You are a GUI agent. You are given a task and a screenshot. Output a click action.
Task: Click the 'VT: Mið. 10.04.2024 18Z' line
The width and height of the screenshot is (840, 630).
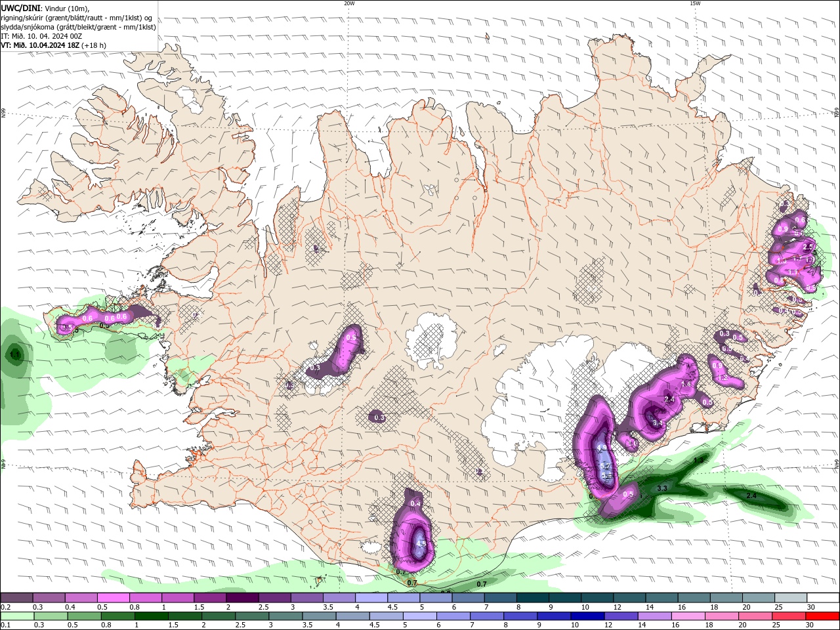tap(41, 45)
